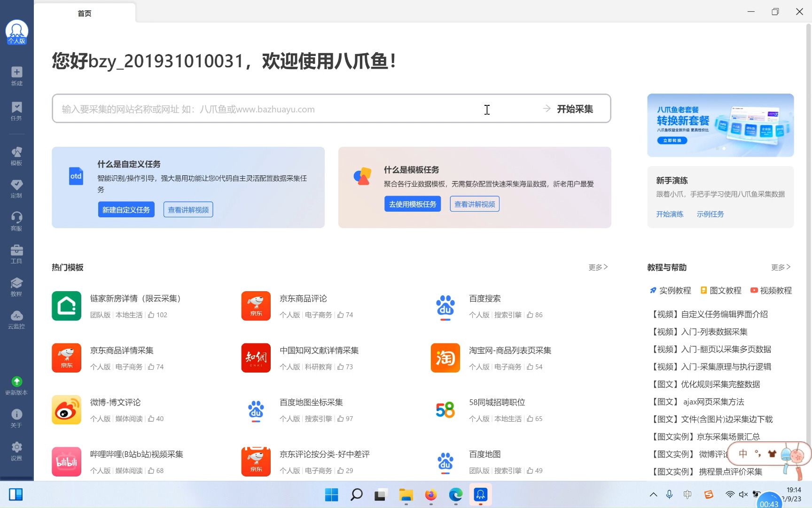Screen dimensions: 812x508
Task: Switch to the 首页 tab
Action: [85, 13]
